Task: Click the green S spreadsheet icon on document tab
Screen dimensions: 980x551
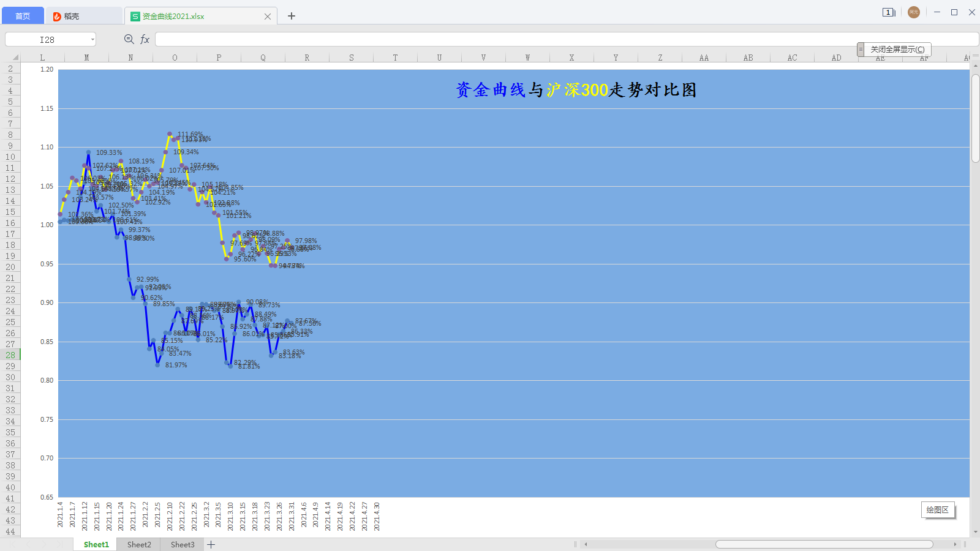Action: coord(134,17)
